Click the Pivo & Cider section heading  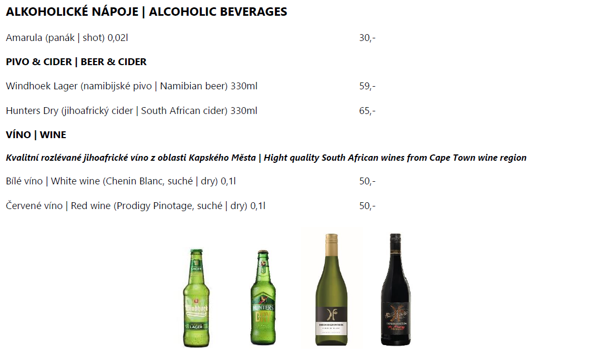[x=76, y=61]
